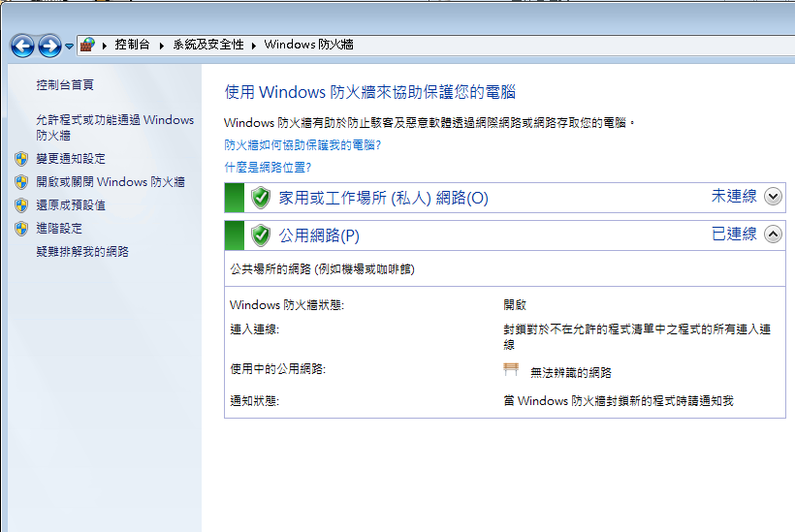The height and width of the screenshot is (532, 795).
Task: Open 還原成預設值 link
Action: 71,205
